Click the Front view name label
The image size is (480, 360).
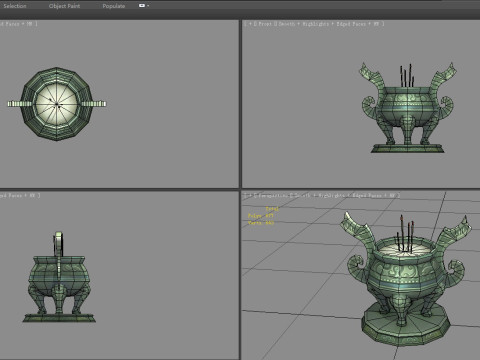[x=265, y=24]
